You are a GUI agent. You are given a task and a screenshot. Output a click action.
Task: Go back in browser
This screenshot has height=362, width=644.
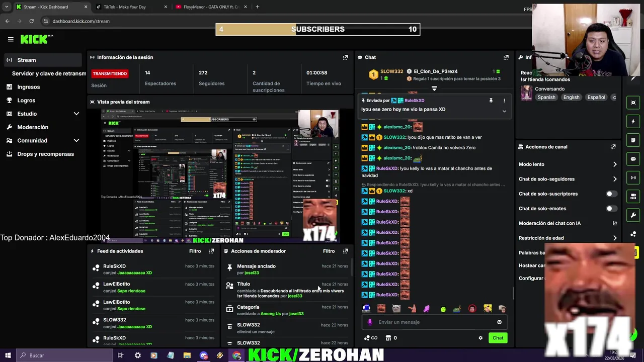coord(8,21)
